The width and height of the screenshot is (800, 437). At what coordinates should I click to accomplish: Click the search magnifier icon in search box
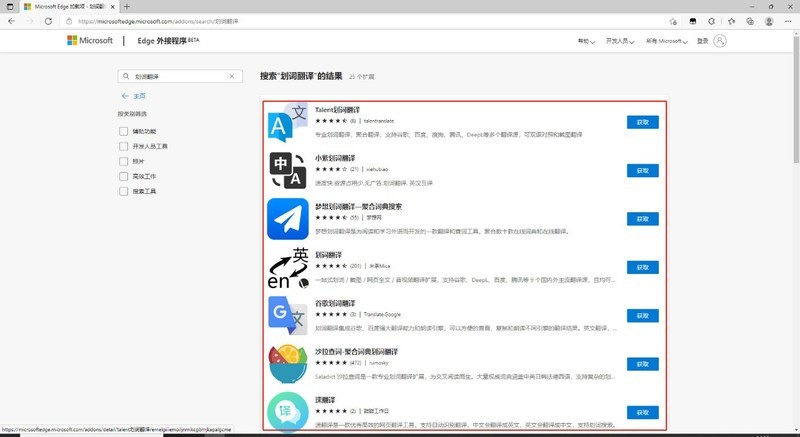coord(126,76)
